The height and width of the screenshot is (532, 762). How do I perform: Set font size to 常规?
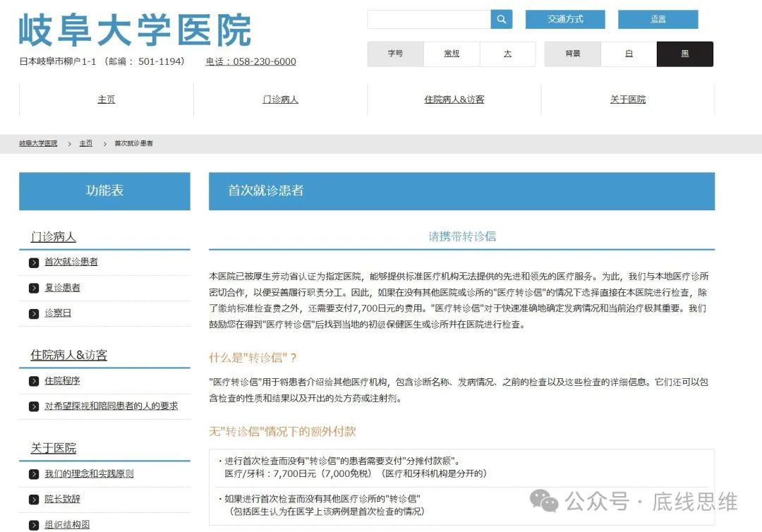pos(452,54)
